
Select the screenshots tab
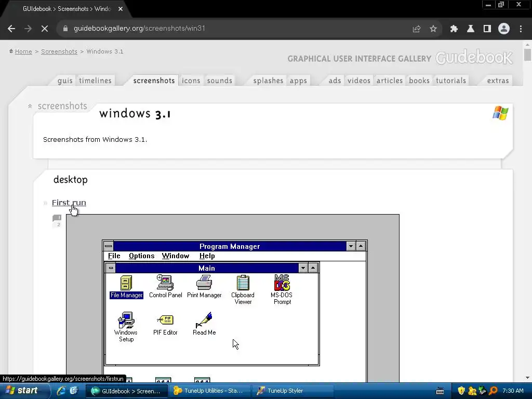tap(154, 81)
